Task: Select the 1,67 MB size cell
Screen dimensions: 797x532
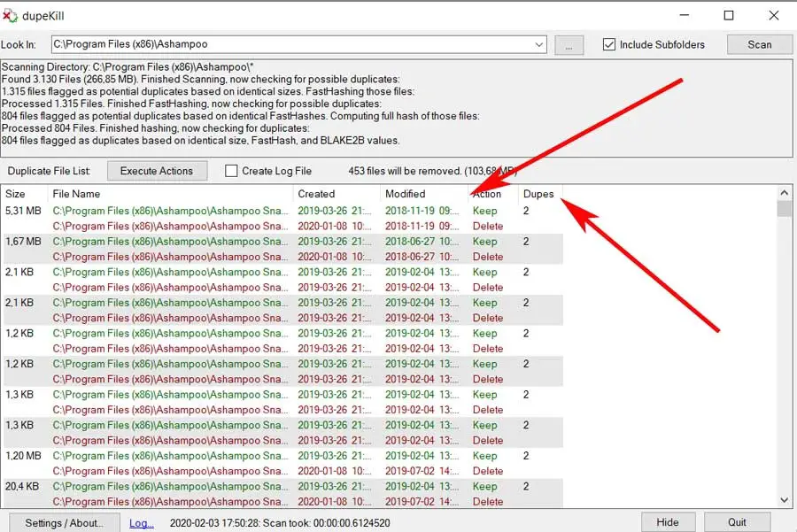Action: tap(23, 242)
